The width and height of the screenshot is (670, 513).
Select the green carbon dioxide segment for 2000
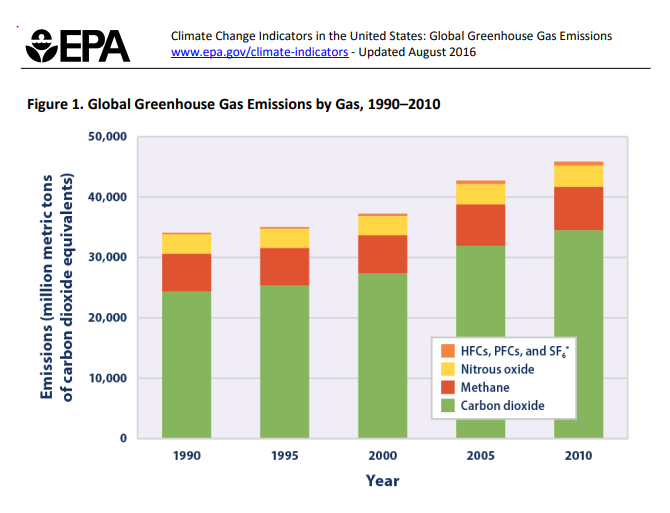(382, 355)
